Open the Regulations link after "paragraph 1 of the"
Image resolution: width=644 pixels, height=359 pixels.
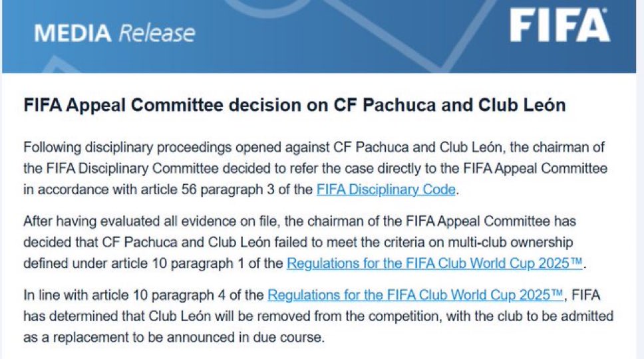(x=434, y=263)
